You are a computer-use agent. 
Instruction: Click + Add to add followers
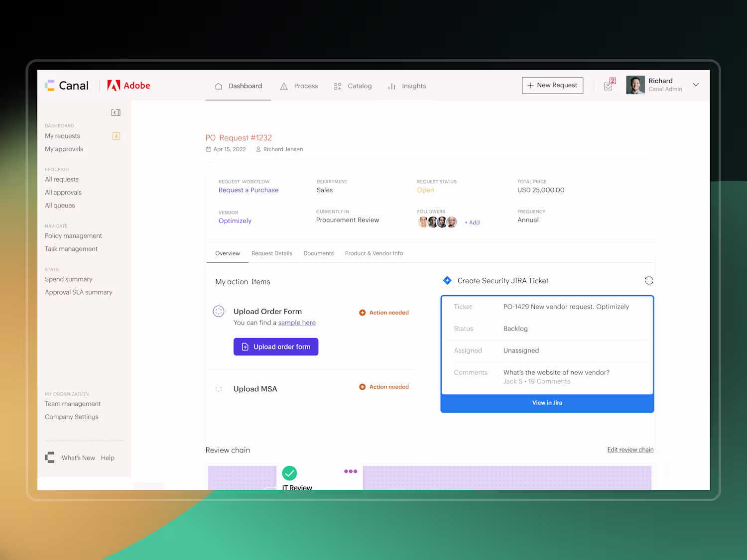[x=472, y=223]
